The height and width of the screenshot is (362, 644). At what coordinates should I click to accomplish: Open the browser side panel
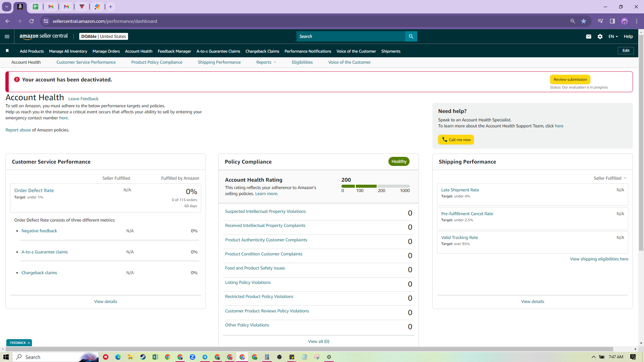coord(612,21)
